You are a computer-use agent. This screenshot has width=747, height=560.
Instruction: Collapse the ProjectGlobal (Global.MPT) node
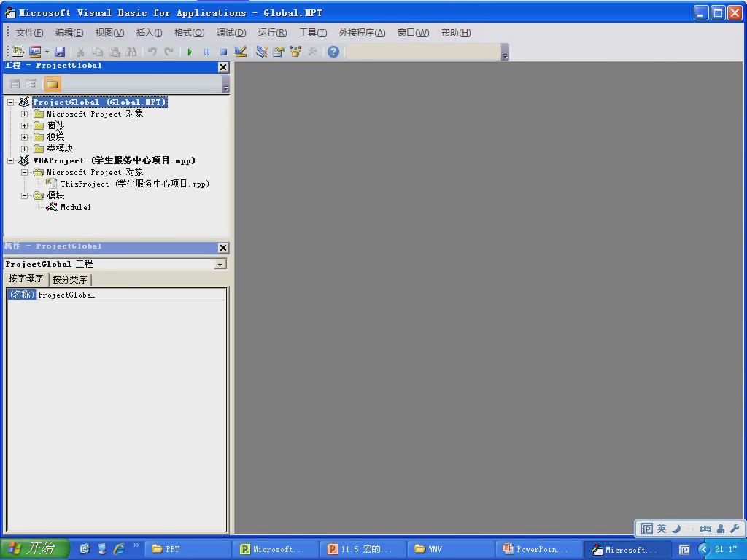10,102
